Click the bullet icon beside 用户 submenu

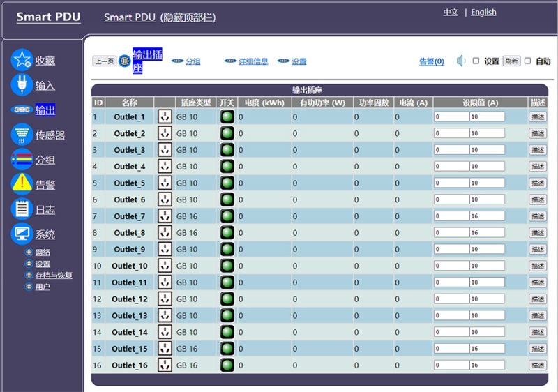29,287
